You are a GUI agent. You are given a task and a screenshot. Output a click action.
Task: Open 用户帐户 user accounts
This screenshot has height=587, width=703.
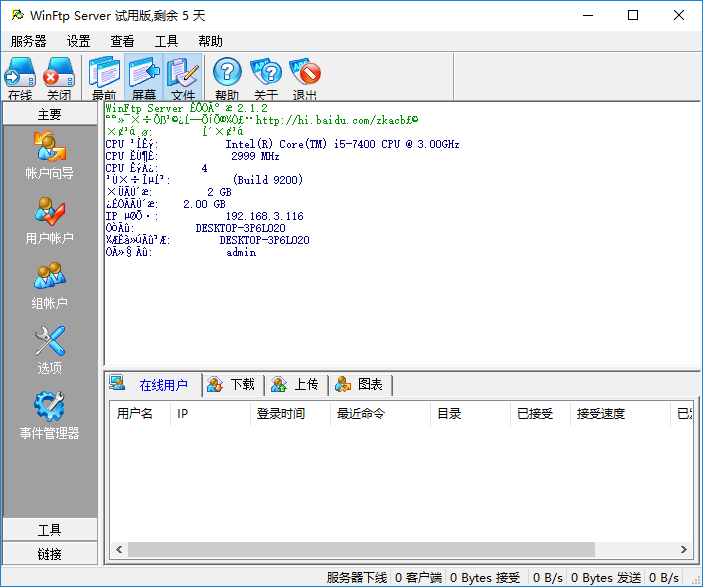tap(49, 220)
